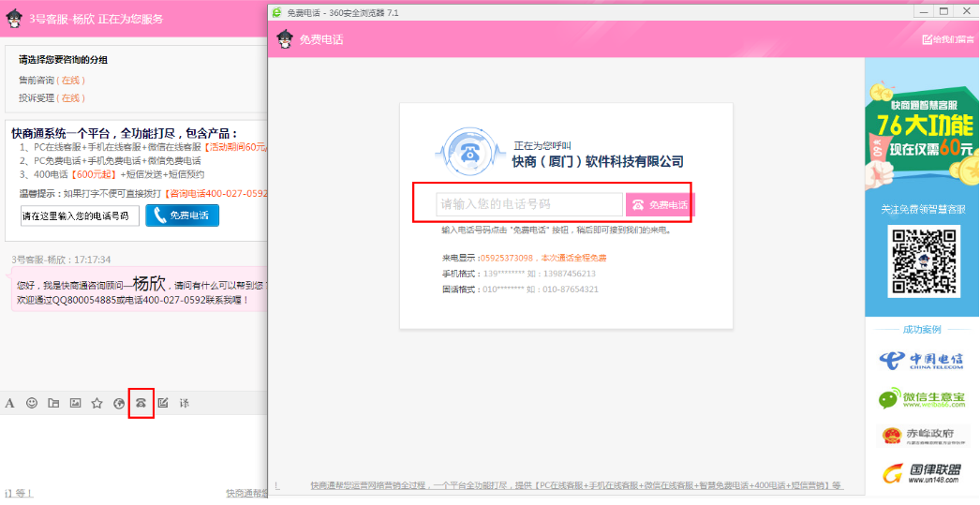
Task: Click the send file folder icon
Action: pos(53,403)
